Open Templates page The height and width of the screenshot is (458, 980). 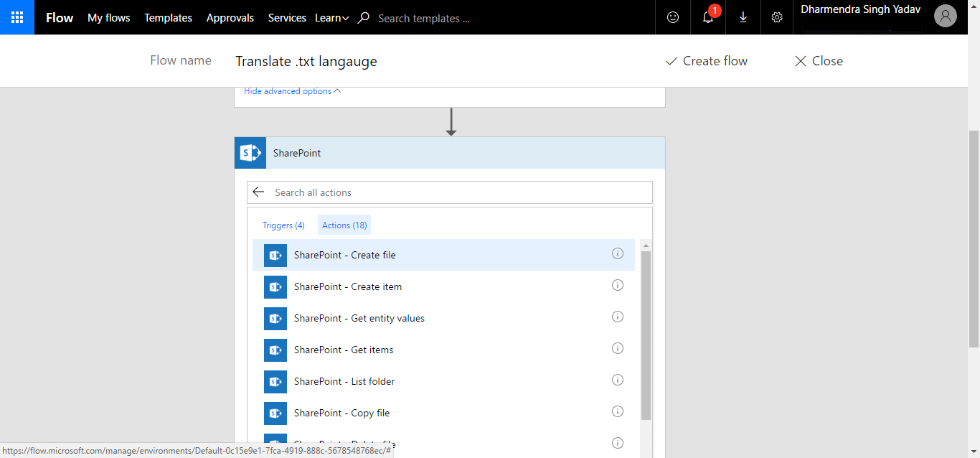[169, 18]
